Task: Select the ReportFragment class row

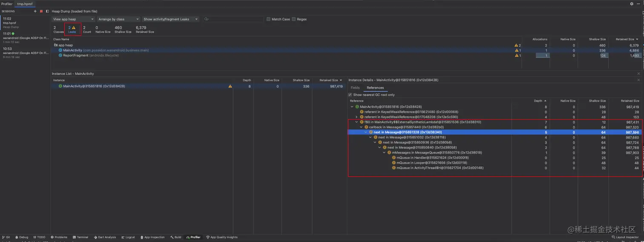Action: pyautogui.click(x=347, y=55)
